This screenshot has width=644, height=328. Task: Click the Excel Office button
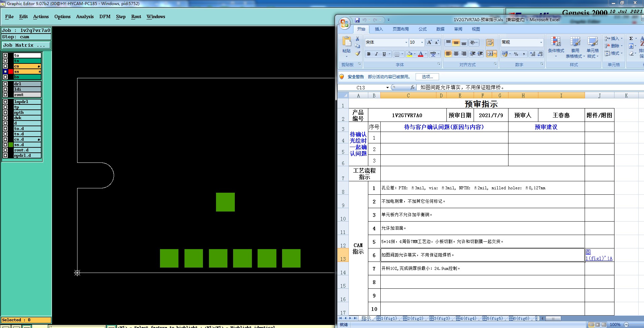pos(344,24)
